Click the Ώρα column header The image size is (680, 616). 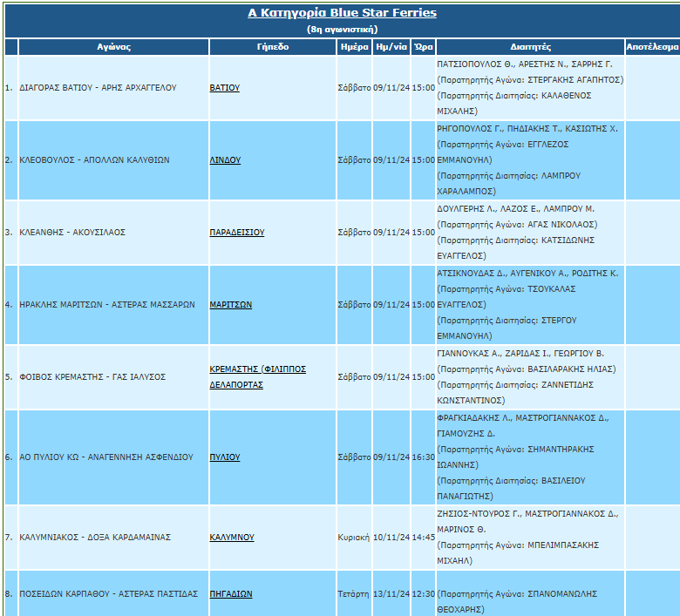pos(424,47)
